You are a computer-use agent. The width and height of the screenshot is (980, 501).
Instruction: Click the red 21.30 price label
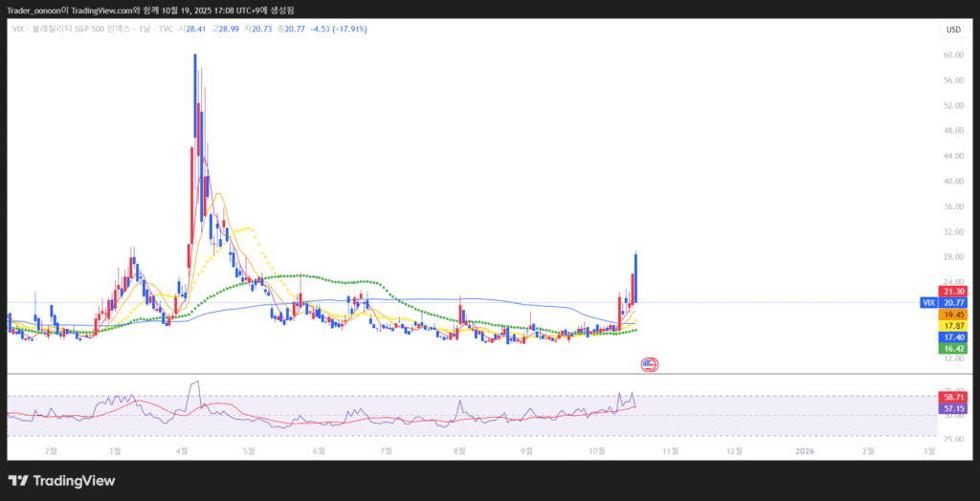pos(953,291)
